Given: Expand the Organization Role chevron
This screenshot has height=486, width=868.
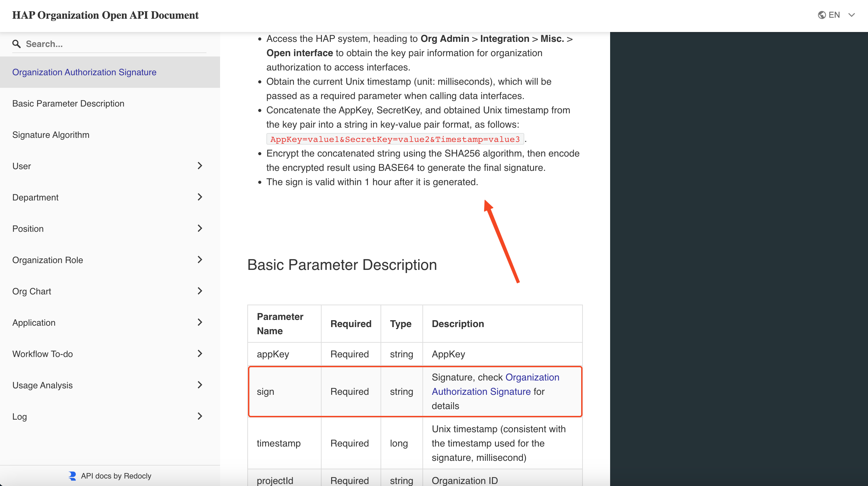Looking at the screenshot, I should pos(200,260).
